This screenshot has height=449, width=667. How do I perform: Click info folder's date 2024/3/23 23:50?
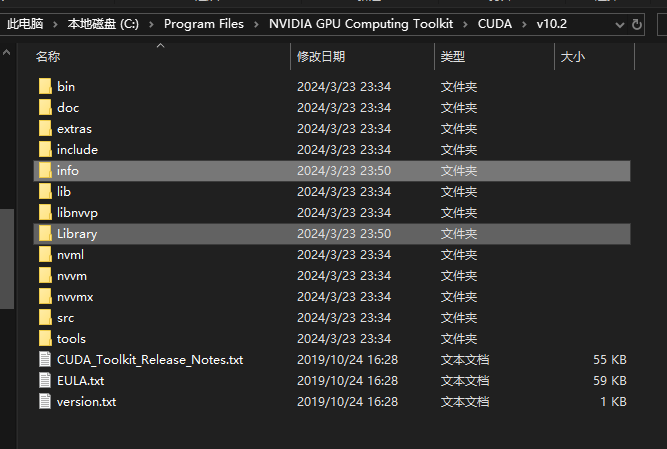[344, 171]
